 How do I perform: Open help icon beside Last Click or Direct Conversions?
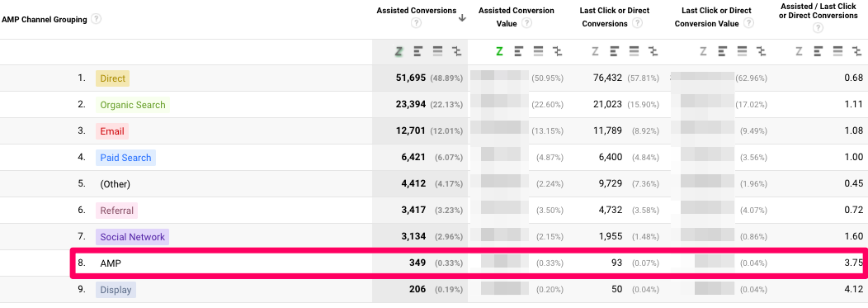(637, 23)
